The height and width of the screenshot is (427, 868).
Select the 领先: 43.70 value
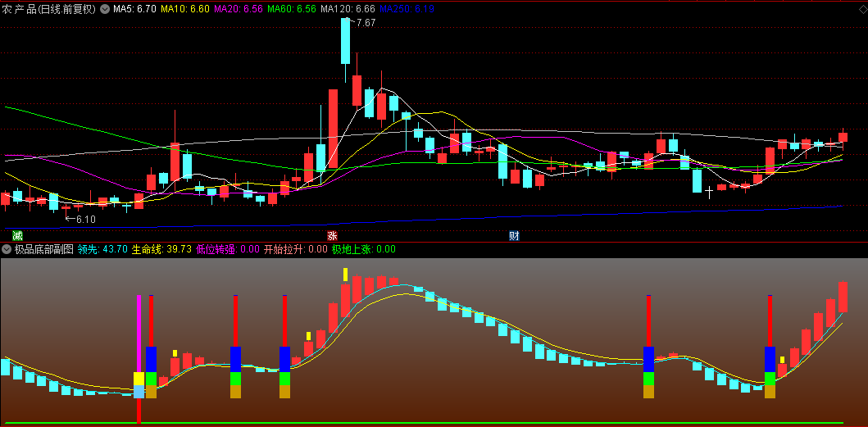coord(103,249)
